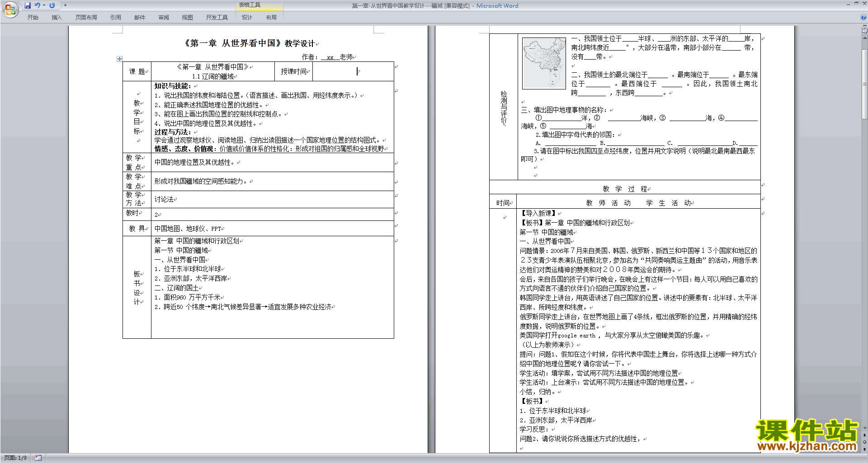
Task: Click Select Browse Object button
Action: click(x=865, y=442)
